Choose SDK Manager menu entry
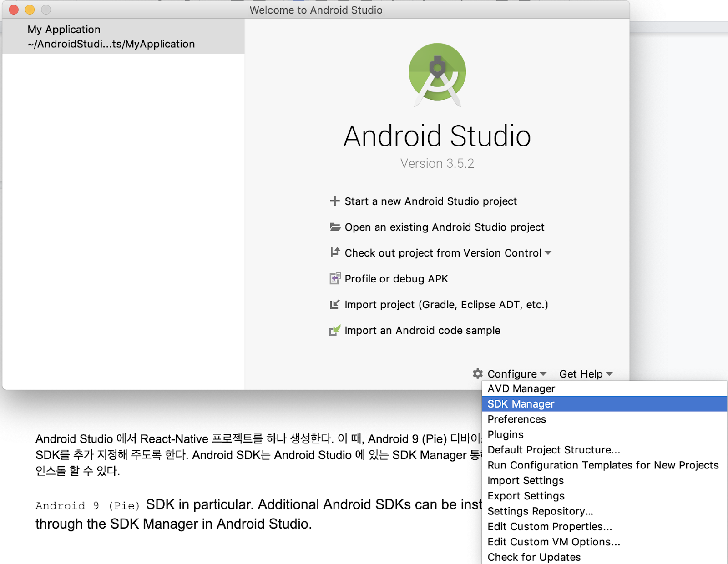Screen dimensions: 728x564 [x=604, y=404]
